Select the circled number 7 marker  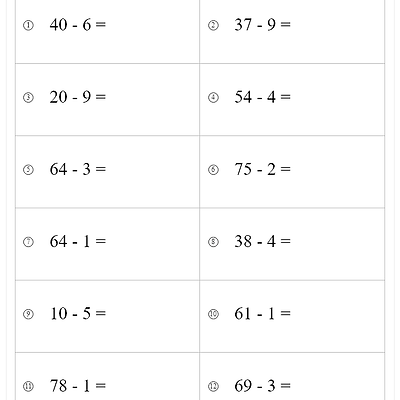pos(28,242)
